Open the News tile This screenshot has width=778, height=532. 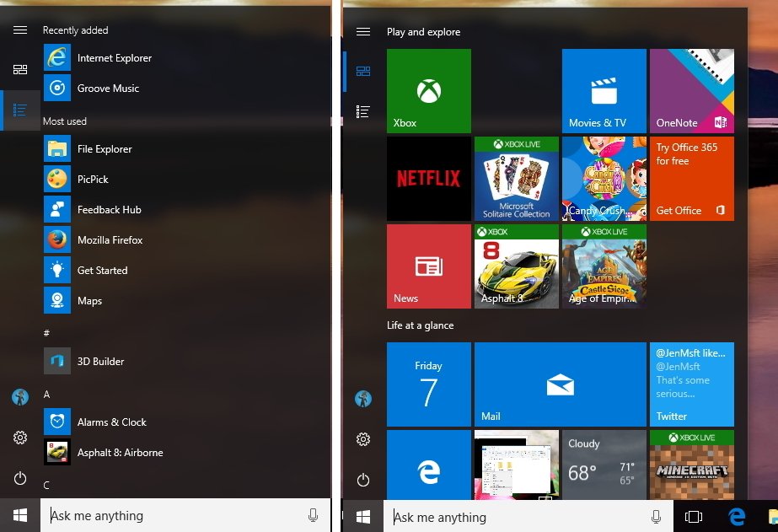pos(429,266)
